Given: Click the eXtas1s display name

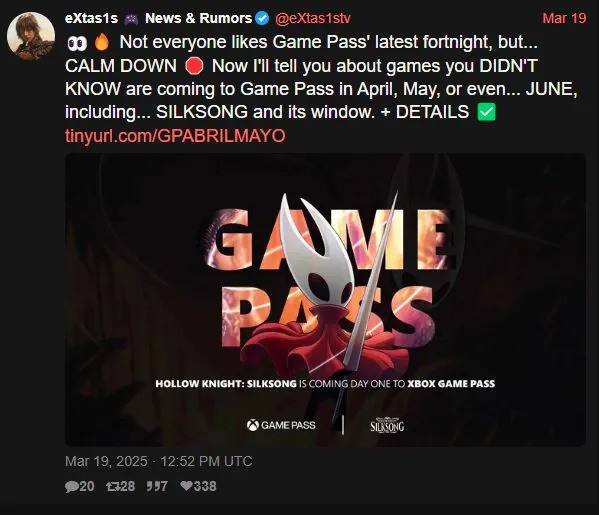Looking at the screenshot, I should pyautogui.click(x=91, y=18).
